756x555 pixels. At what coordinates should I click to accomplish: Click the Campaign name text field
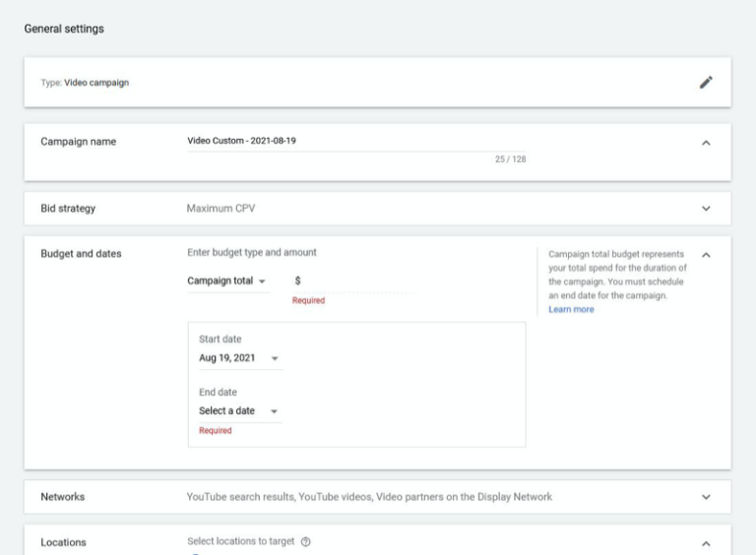(x=354, y=141)
